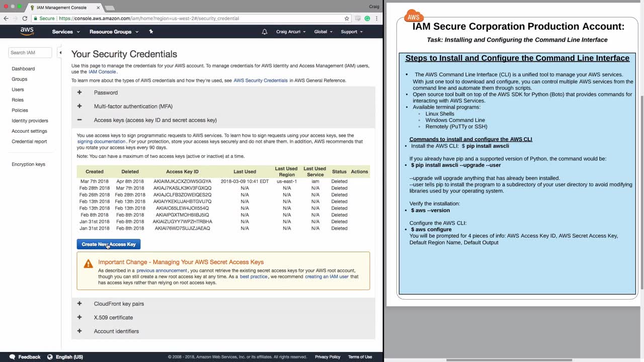Image resolution: width=644 pixels, height=362 pixels.
Task: Open the Chrome three-dot menu
Action: (376, 19)
